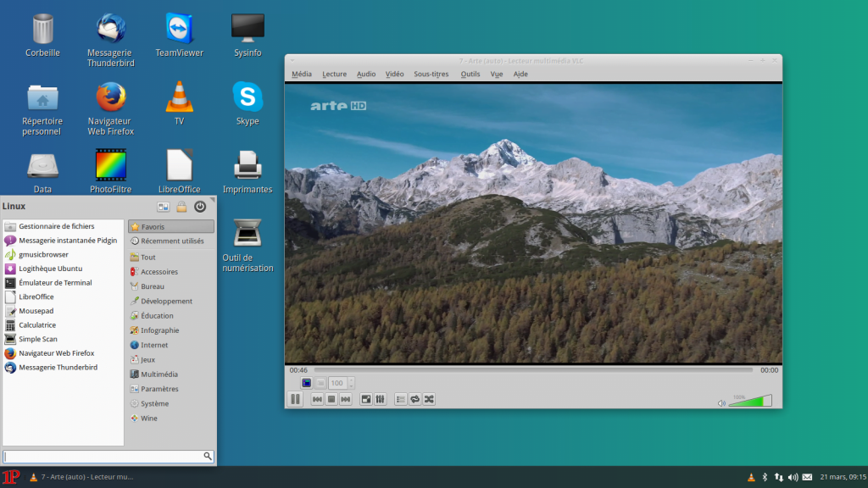
Task: Go to previous media in VLC
Action: coord(317,399)
